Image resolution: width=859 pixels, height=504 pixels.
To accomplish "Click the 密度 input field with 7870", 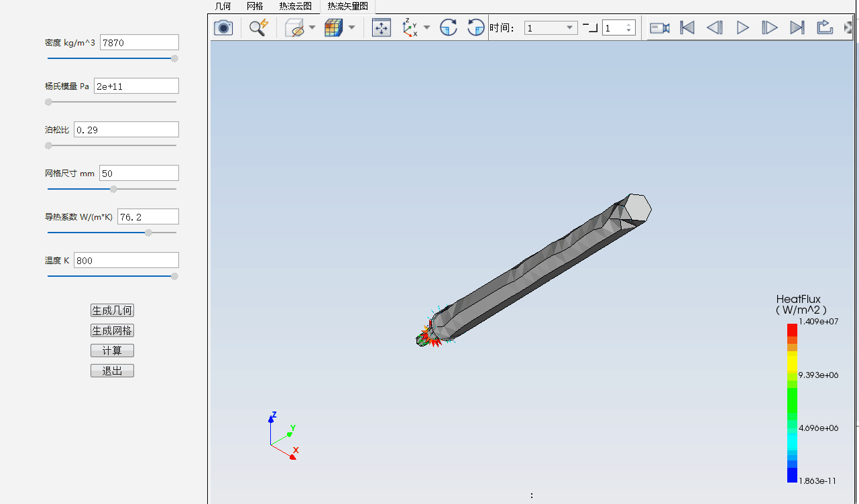I will point(139,42).
